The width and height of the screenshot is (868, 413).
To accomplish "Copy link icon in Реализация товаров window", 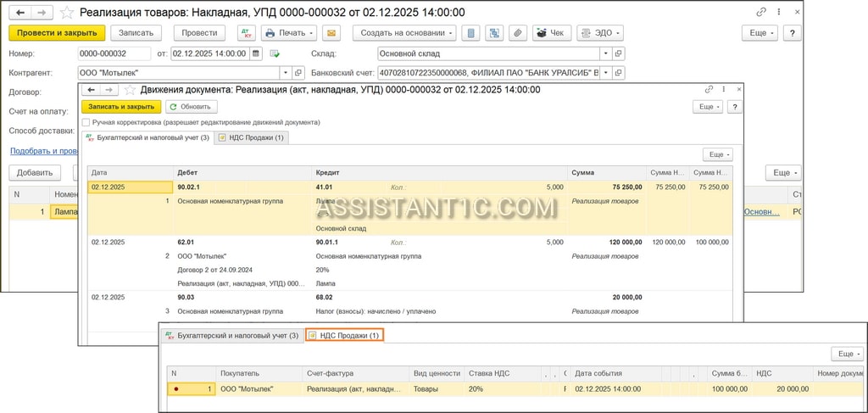I will pyautogui.click(x=760, y=12).
